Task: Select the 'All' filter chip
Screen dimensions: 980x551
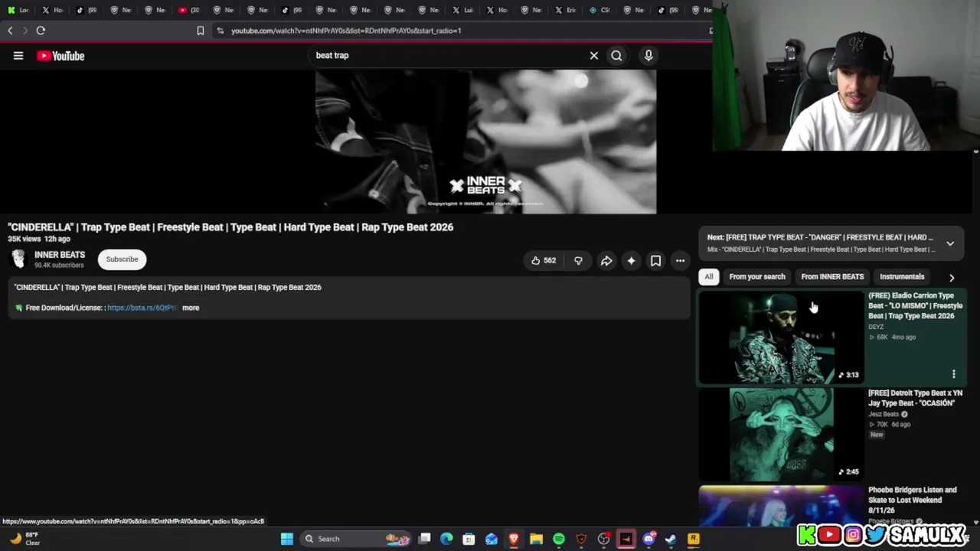Action: [709, 277]
